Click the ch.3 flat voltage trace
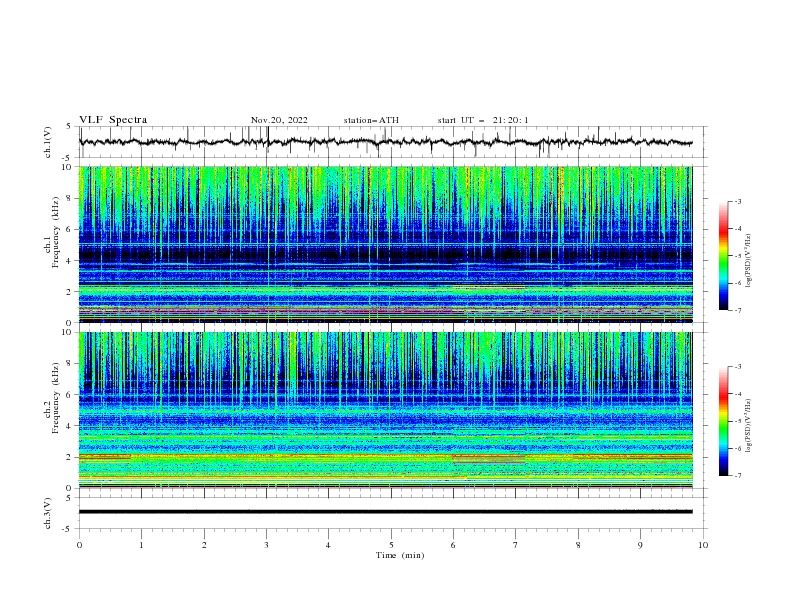Image resolution: width=792 pixels, height=612 pixels. tap(385, 512)
